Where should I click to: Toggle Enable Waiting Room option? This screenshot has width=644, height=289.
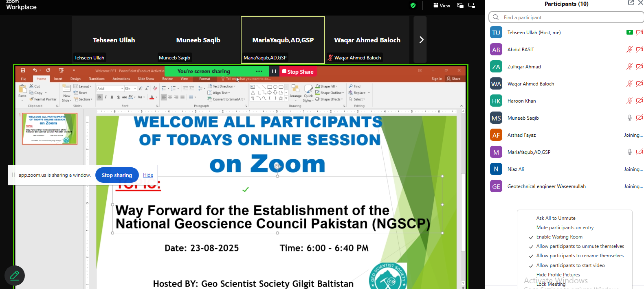click(559, 237)
